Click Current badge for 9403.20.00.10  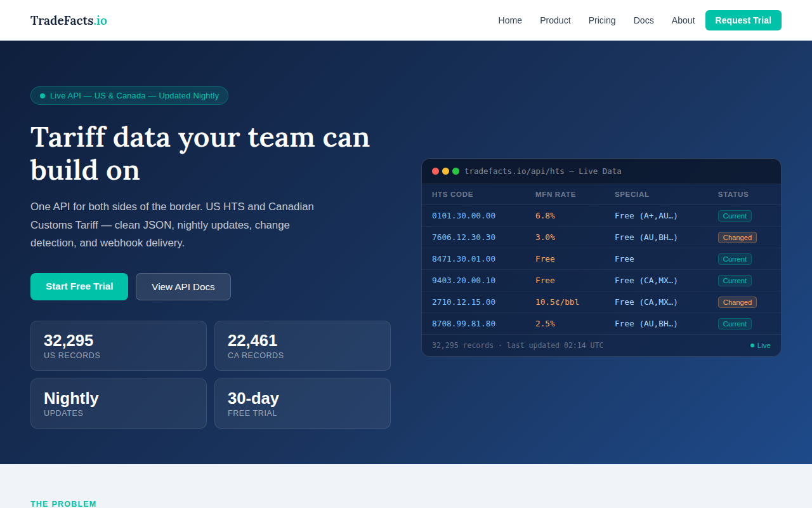tap(735, 281)
